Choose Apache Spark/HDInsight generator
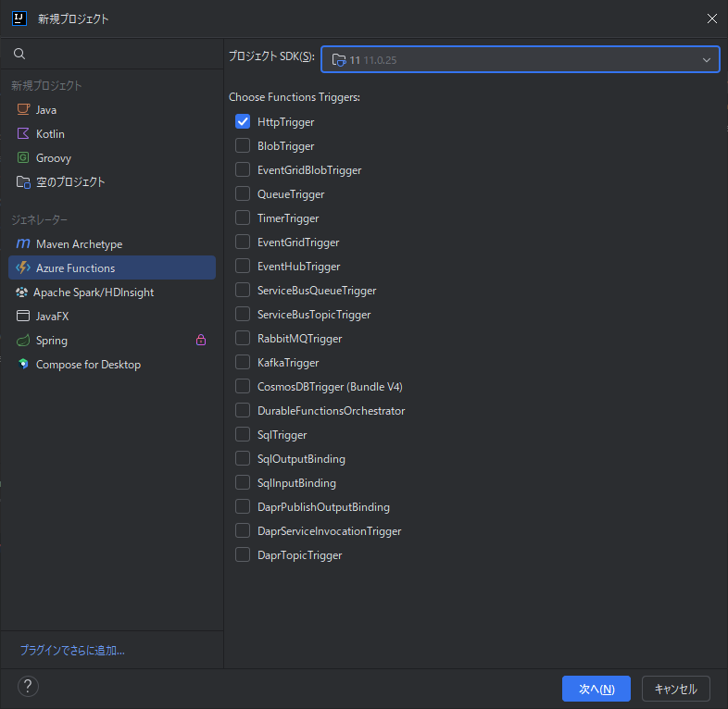The height and width of the screenshot is (709, 728). 112,292
